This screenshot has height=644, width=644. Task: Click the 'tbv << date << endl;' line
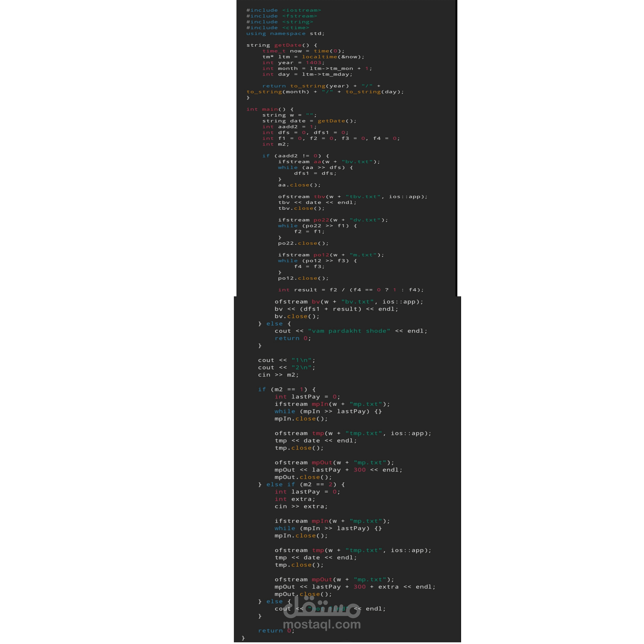[x=317, y=203]
